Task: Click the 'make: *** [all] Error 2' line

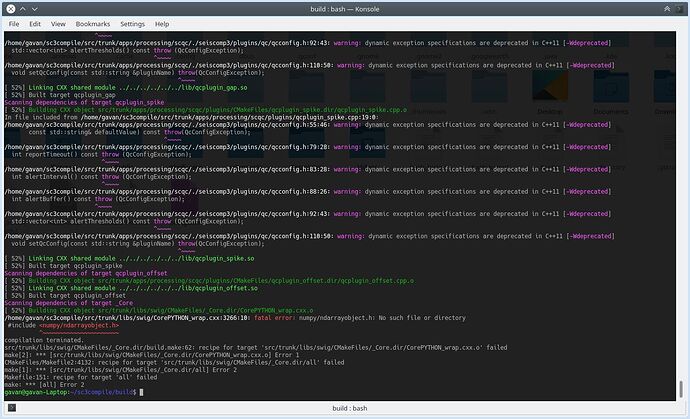Action: point(42,385)
